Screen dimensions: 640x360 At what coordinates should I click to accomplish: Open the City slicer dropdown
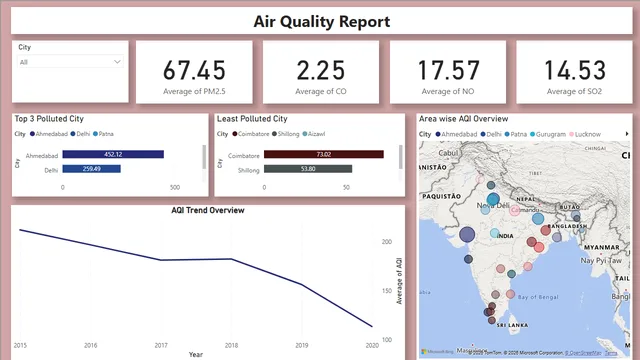pos(70,62)
